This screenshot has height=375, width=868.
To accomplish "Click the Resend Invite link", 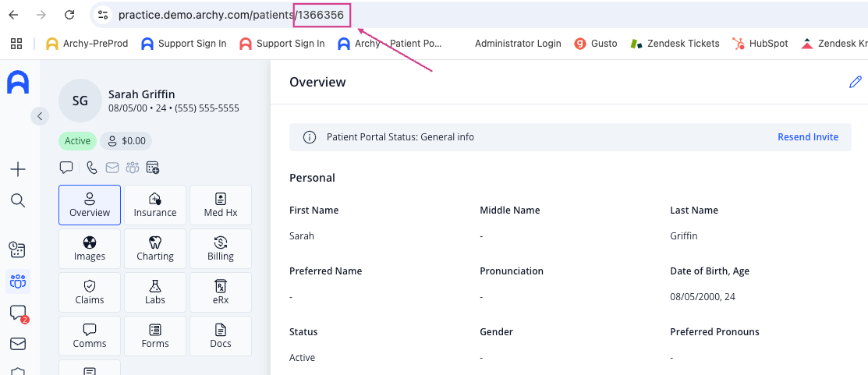I will tap(808, 137).
